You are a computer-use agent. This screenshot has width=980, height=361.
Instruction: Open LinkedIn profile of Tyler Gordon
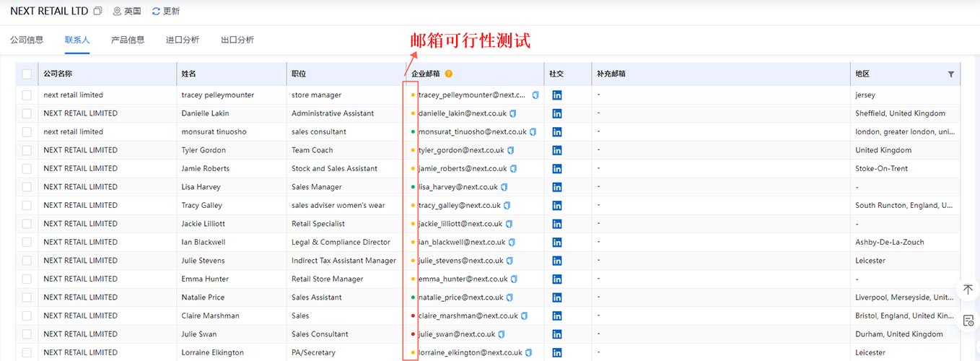click(x=557, y=150)
